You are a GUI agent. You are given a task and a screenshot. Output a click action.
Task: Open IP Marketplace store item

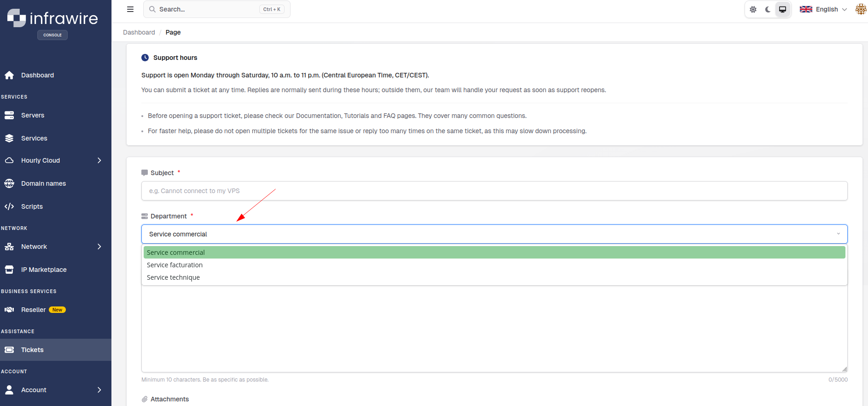[x=56, y=270]
